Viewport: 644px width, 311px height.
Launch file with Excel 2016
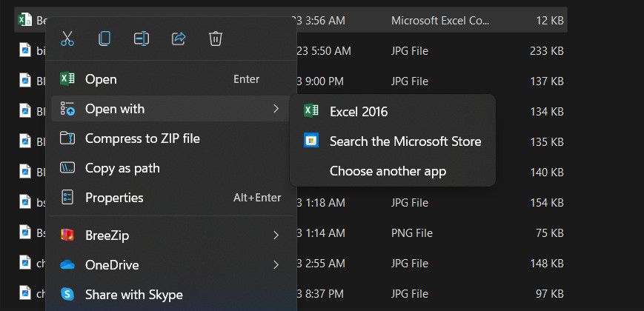[393, 111]
